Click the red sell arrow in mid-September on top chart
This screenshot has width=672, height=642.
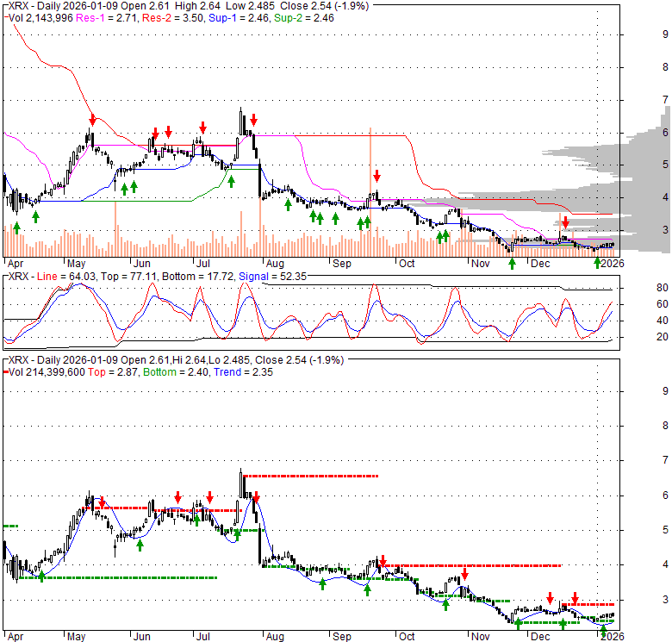pyautogui.click(x=376, y=176)
